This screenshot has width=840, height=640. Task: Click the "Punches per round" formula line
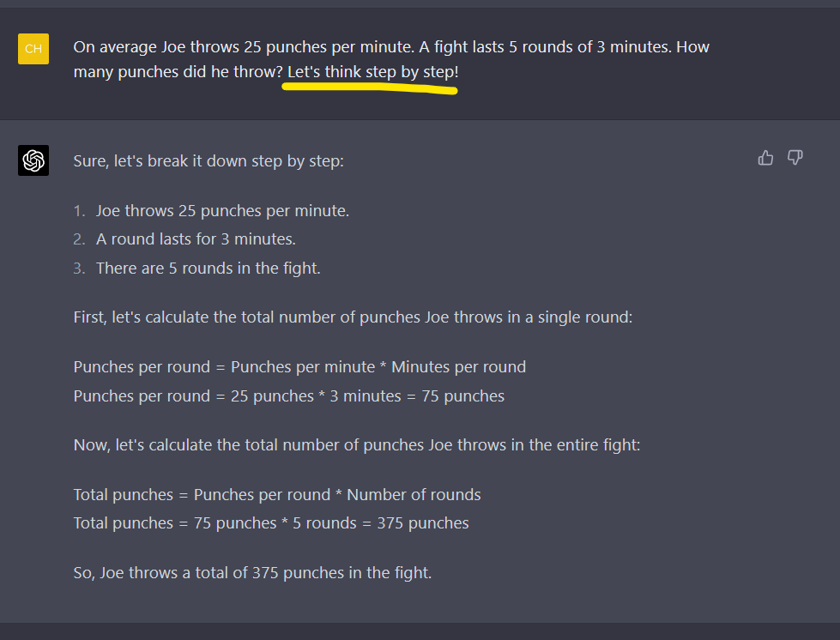(299, 367)
